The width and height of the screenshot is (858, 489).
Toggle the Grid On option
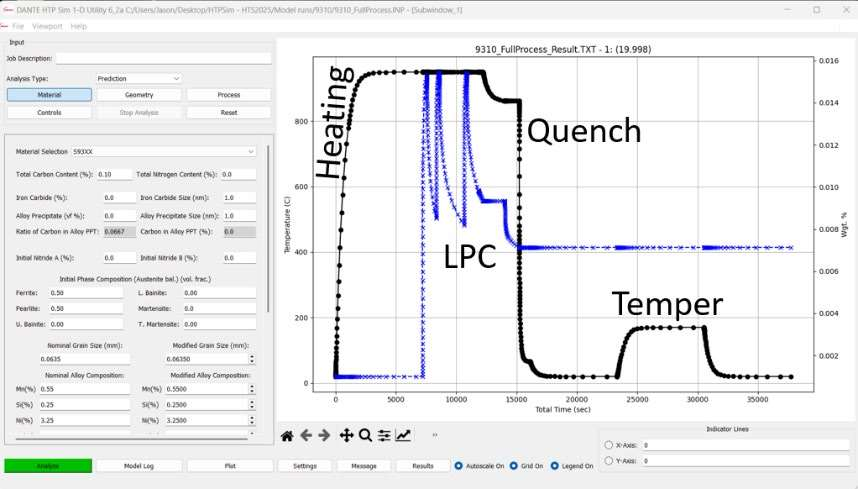point(514,466)
